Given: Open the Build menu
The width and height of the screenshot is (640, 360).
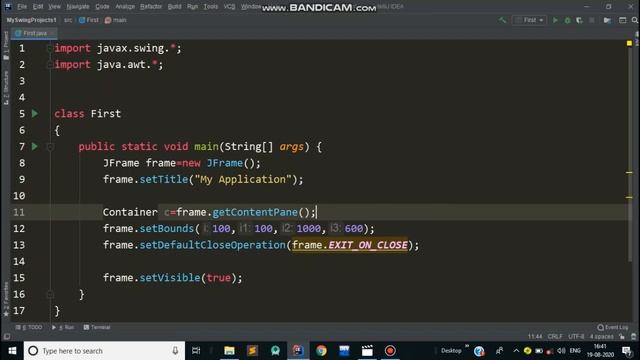Looking at the screenshot, I should pyautogui.click(x=174, y=7).
